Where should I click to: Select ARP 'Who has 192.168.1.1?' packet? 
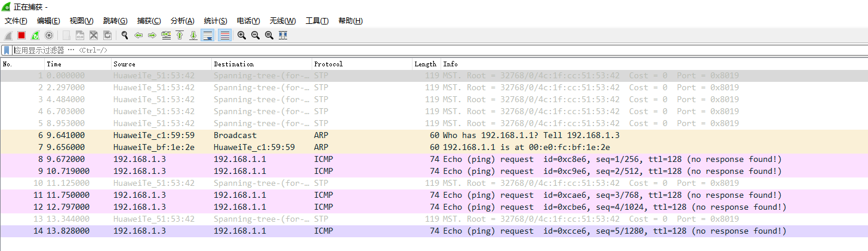(x=434, y=135)
